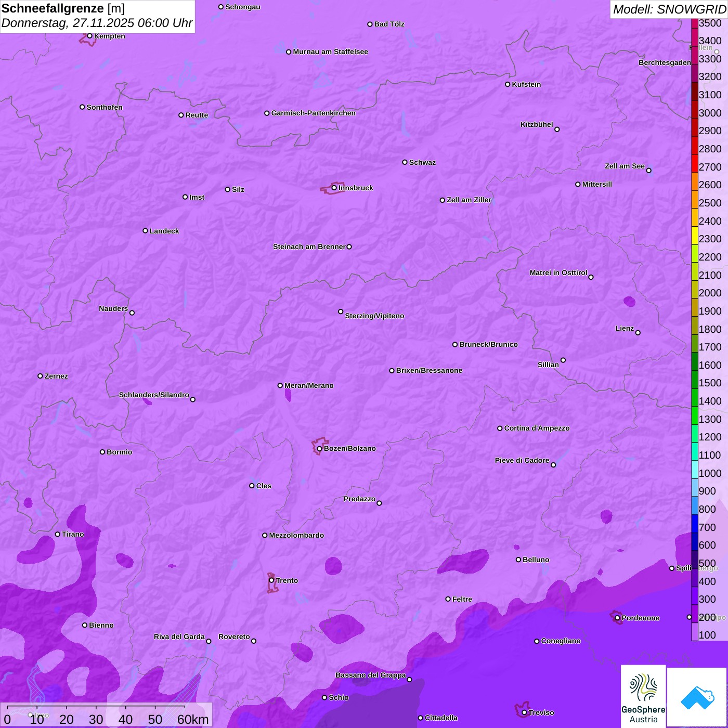The image size is (728, 728).
Task: Click the Treviso city marker
Action: (x=524, y=712)
